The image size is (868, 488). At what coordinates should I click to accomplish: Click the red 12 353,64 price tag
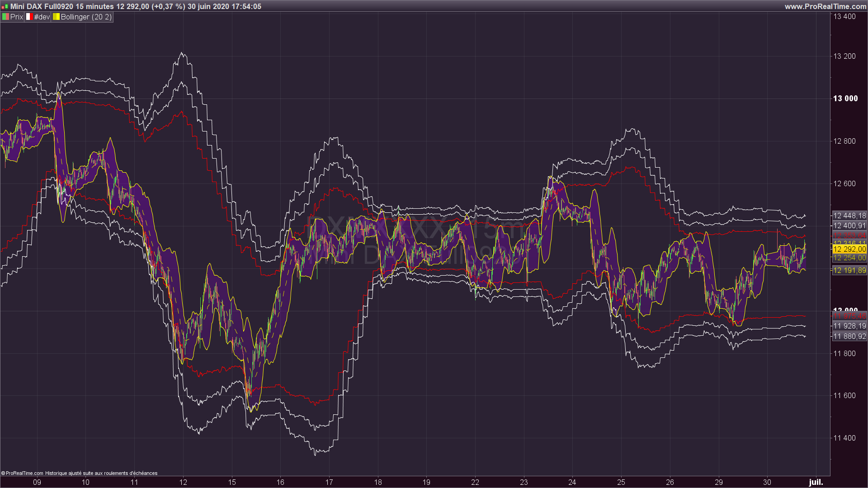tap(849, 235)
